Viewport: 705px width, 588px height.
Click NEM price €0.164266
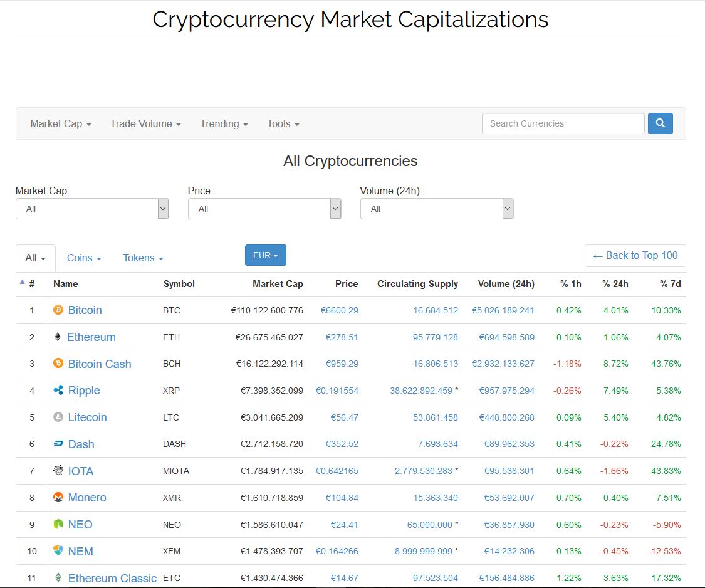337,551
